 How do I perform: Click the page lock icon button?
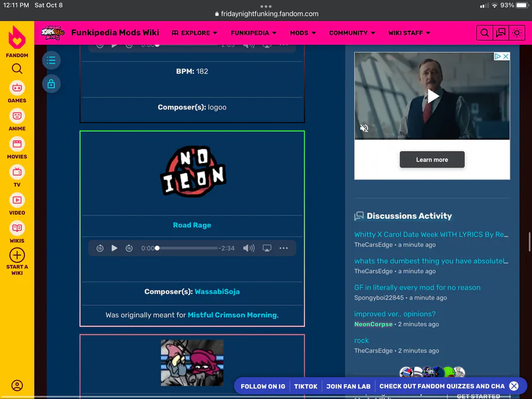pyautogui.click(x=51, y=83)
